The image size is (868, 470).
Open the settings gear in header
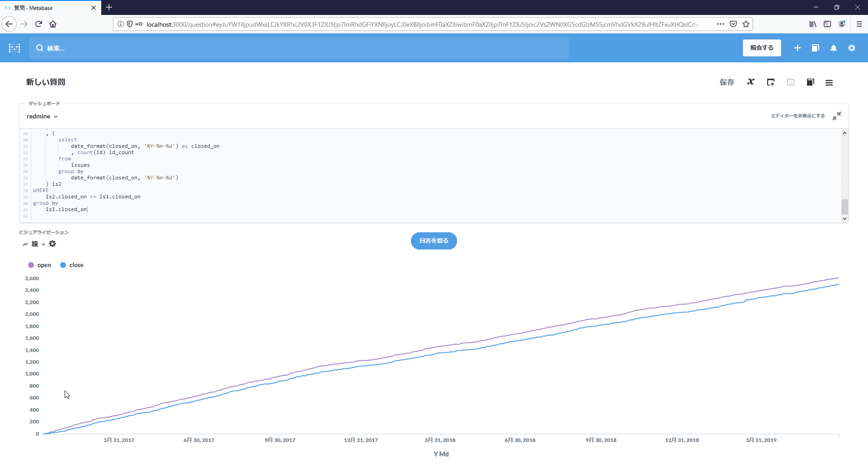click(852, 48)
